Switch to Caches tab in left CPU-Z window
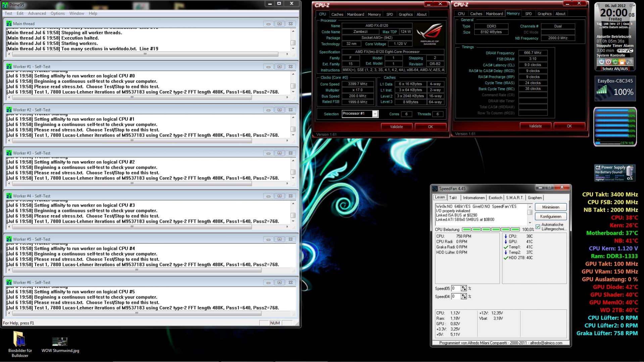The height and width of the screenshot is (362, 644). (337, 14)
